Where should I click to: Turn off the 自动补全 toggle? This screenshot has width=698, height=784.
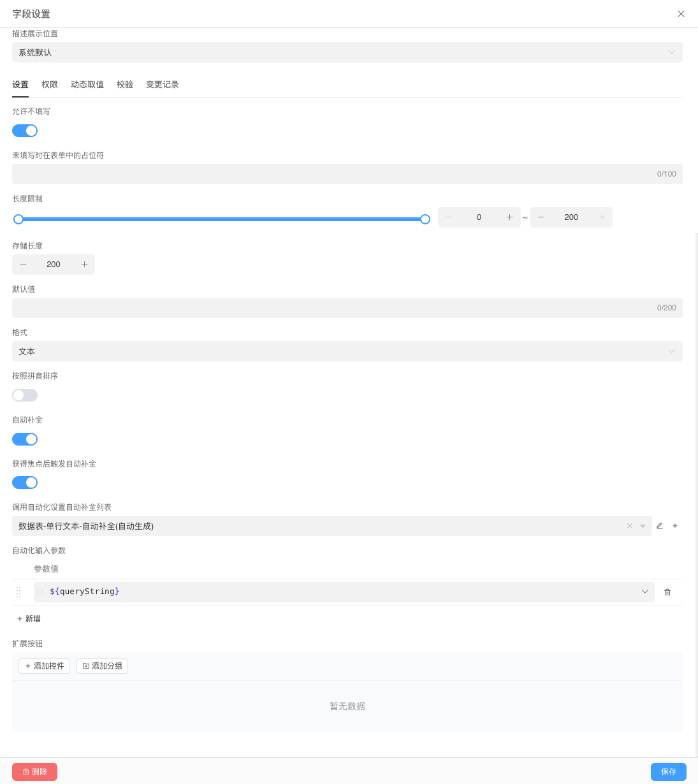(25, 439)
